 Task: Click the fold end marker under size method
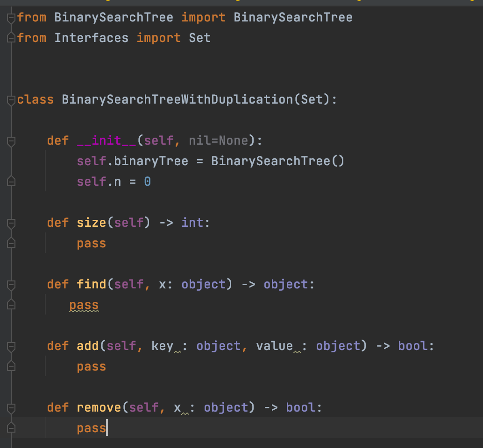coord(10,243)
